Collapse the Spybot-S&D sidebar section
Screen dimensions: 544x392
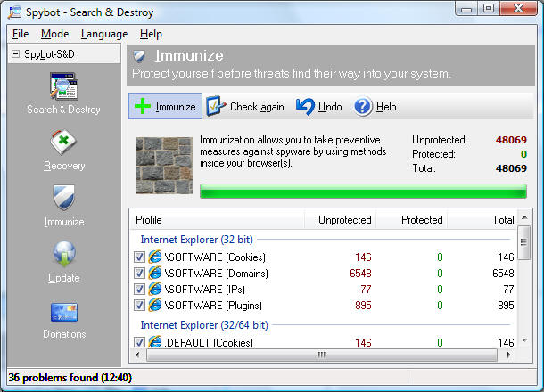[15, 55]
